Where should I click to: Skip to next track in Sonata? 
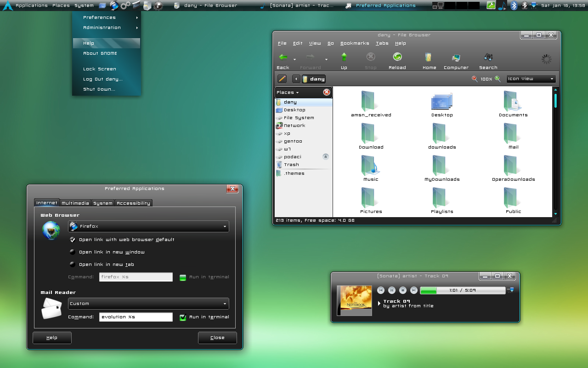pos(413,290)
